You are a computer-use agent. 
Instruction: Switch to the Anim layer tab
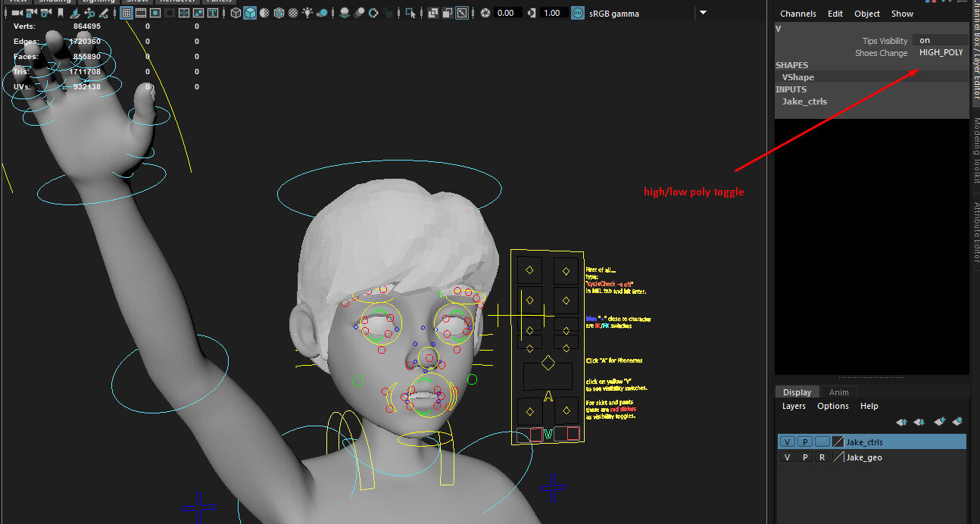(838, 392)
